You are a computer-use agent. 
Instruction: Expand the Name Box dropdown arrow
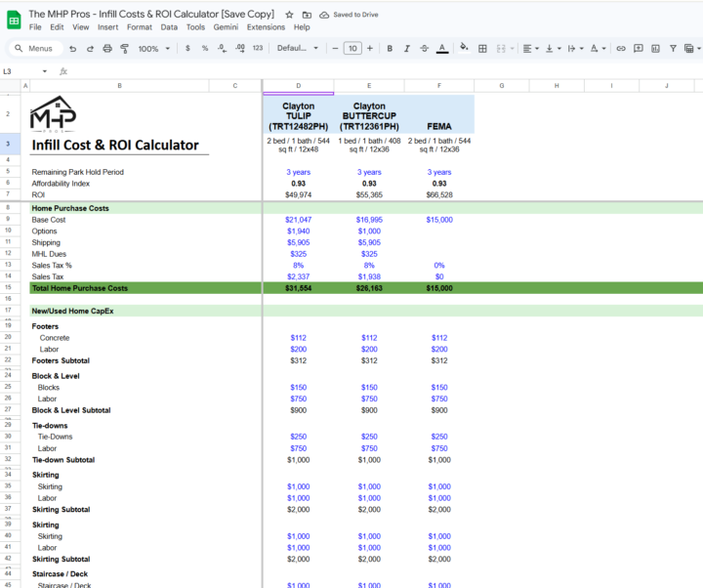click(44, 71)
